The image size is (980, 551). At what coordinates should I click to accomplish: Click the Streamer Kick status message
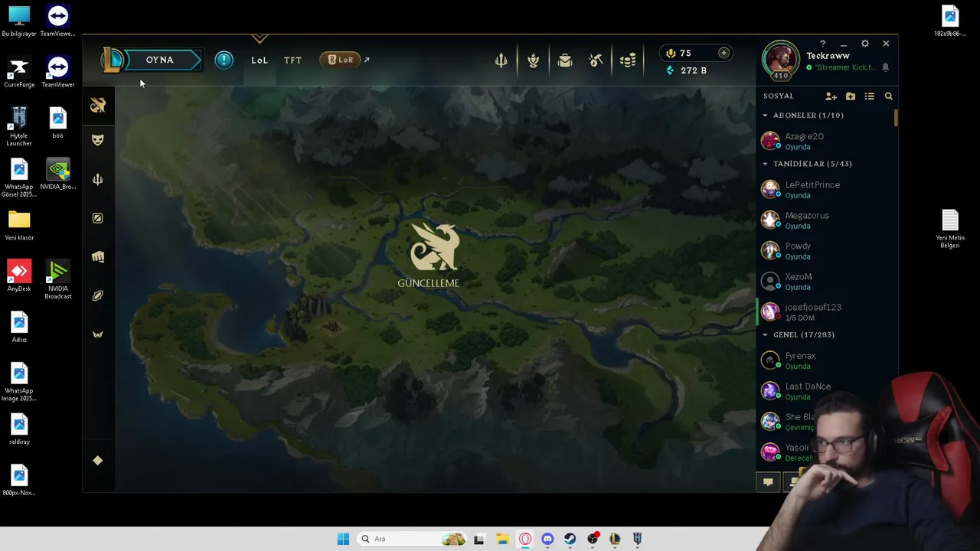[x=845, y=67]
